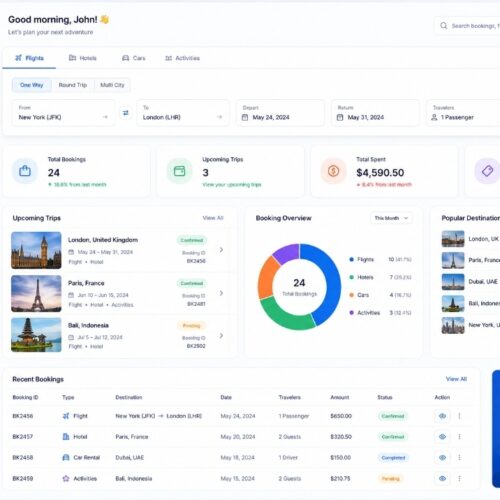Image resolution: width=500 pixels, height=500 pixels.
Task: Click the Activities legend entry in chart
Action: (x=380, y=313)
